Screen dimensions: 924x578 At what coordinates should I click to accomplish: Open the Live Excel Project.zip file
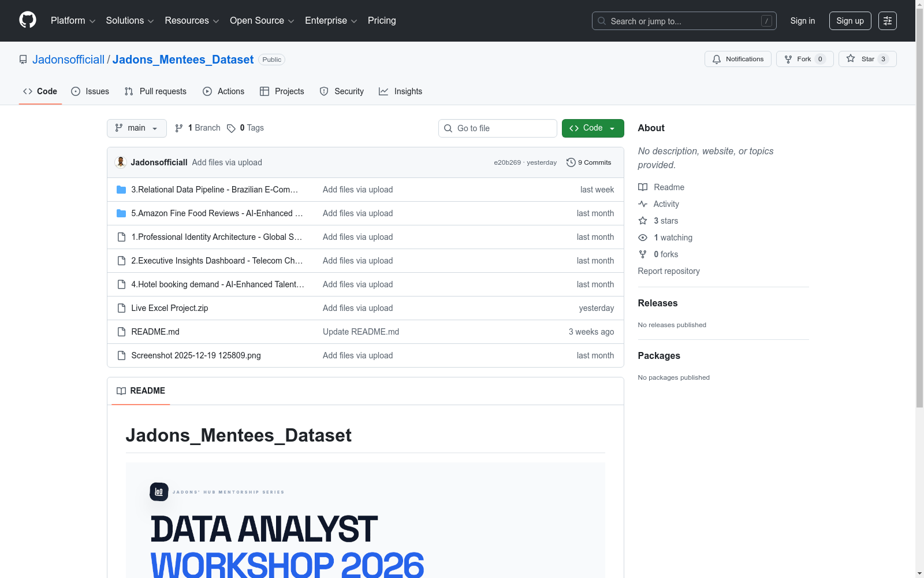click(x=170, y=308)
